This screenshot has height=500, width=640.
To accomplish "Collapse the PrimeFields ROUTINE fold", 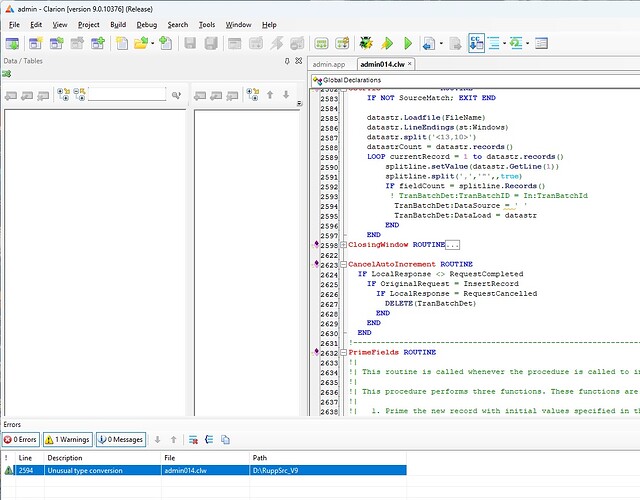I will pyautogui.click(x=344, y=352).
